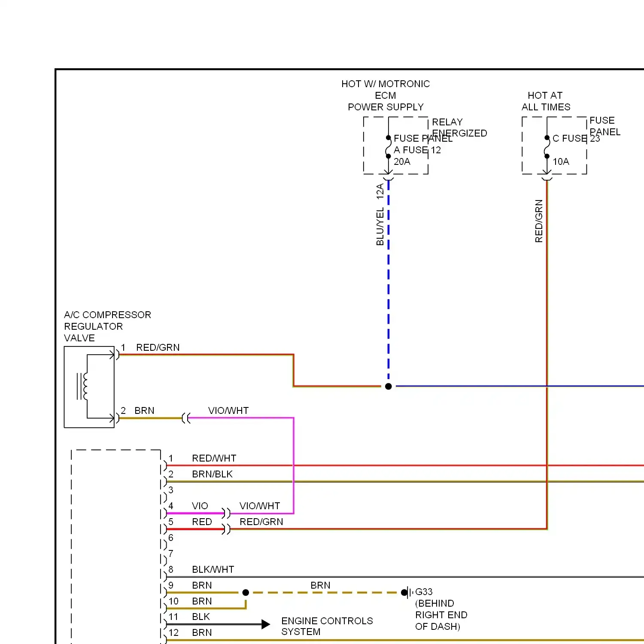
Task: Click 'BRN' label above the dashed ground wire
Action: 320,585
